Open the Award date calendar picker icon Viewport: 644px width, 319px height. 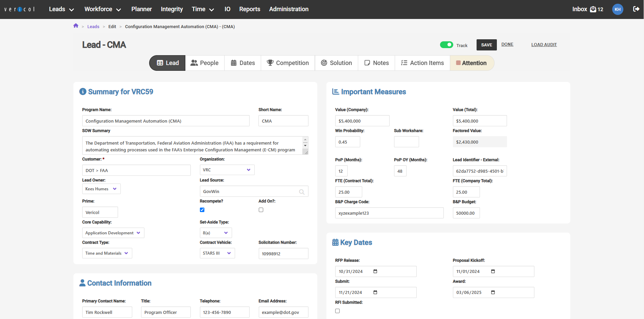pos(493,292)
